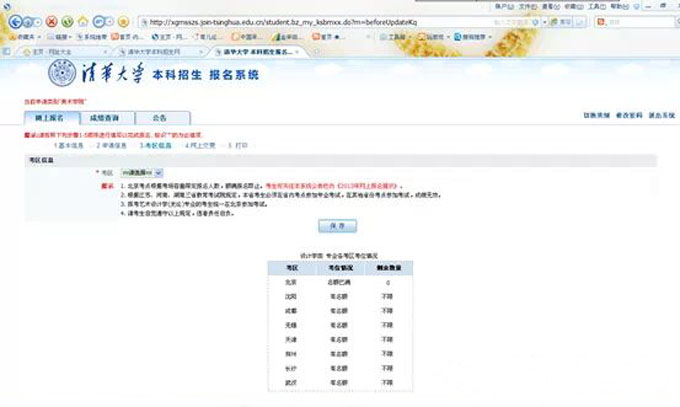Click the 考位情况 column header
Screen dimensions: 680x407
[340, 268]
